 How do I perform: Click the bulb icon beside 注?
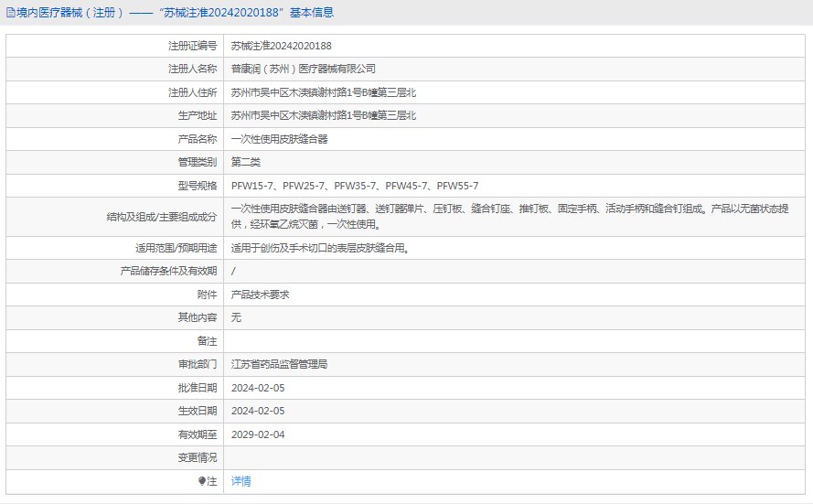202,481
